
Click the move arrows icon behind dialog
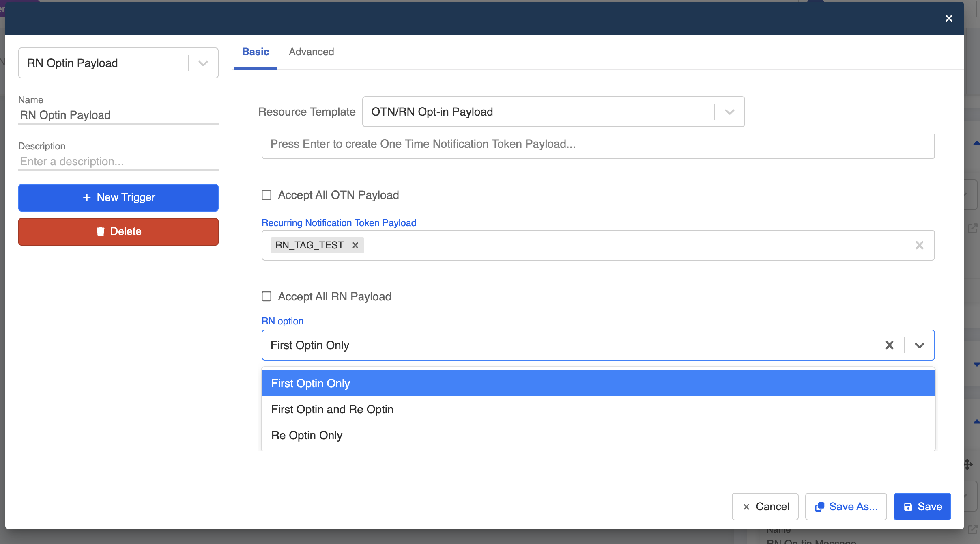968,464
